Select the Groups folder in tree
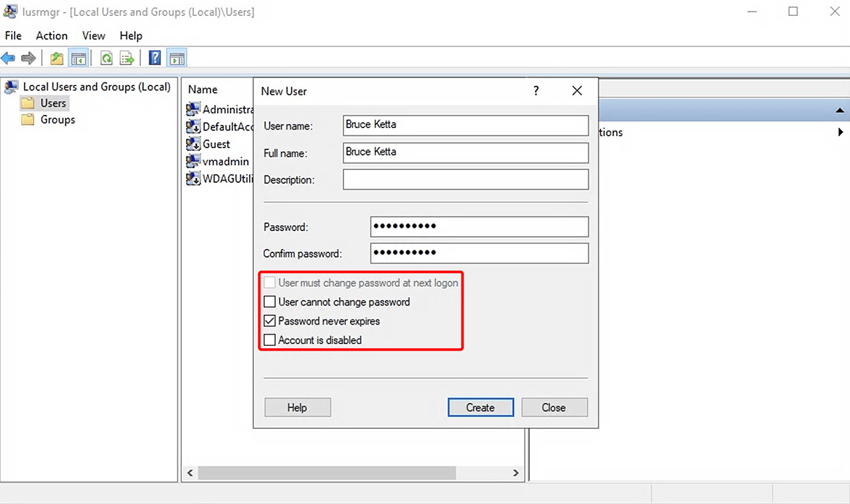Image resolution: width=850 pixels, height=504 pixels. click(57, 120)
